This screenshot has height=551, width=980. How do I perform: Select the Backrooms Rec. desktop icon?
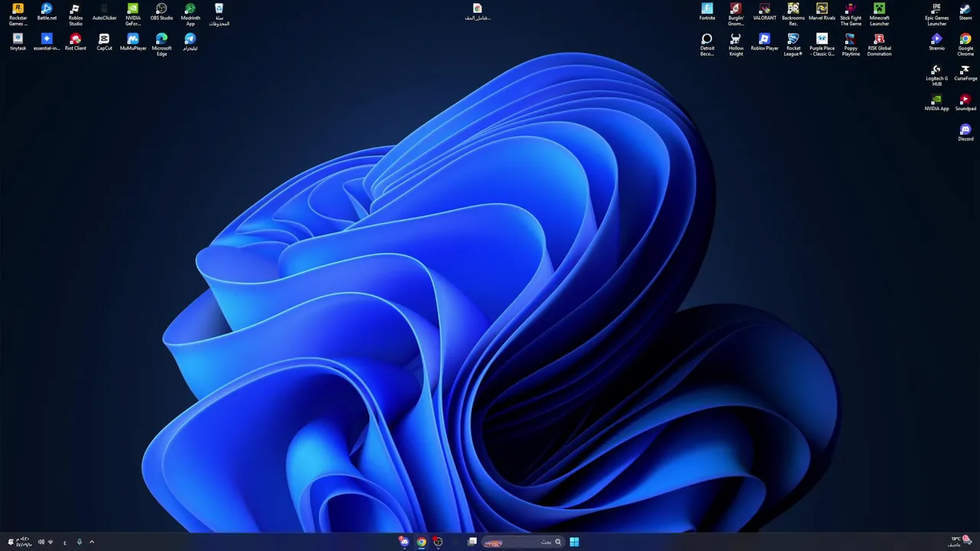coord(793,15)
